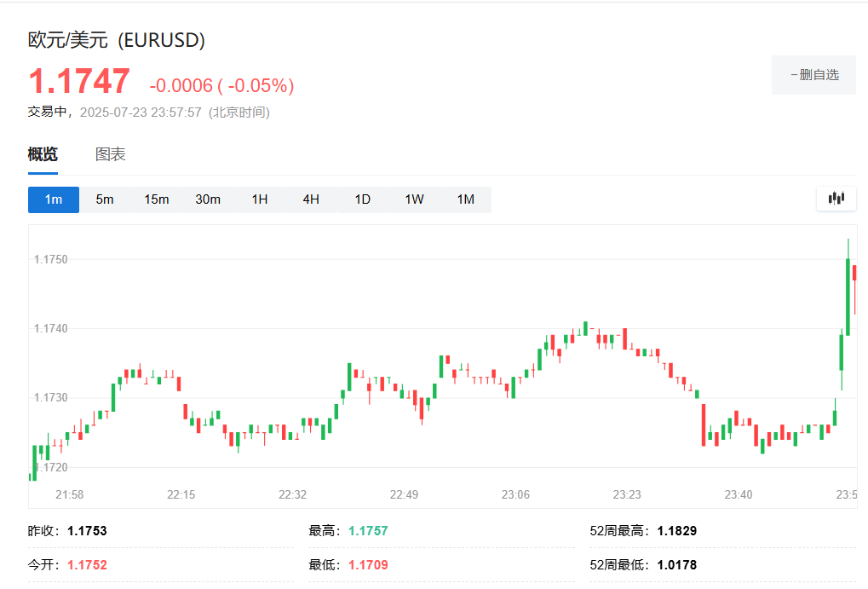868x589 pixels.
Task: Click the 22:49 time axis label
Action: [x=404, y=494]
